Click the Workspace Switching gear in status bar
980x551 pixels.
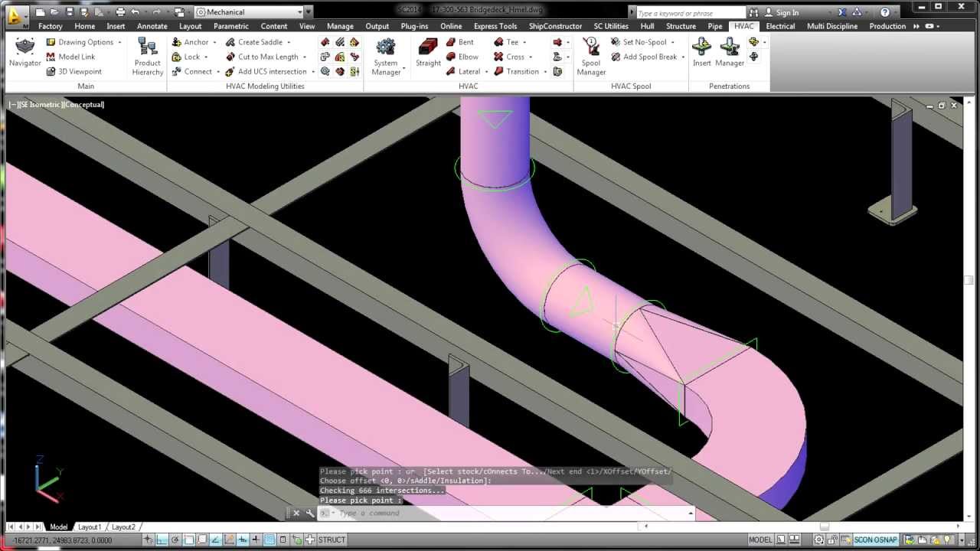pyautogui.click(x=819, y=540)
